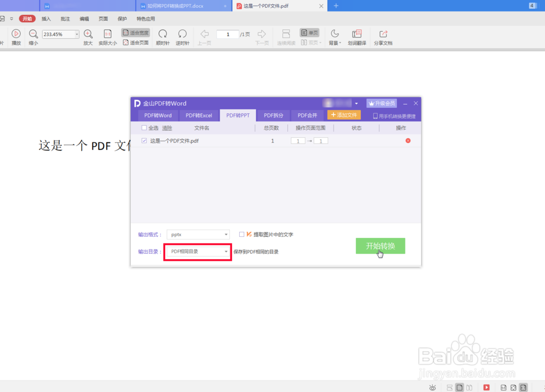Remove 这是一个PDF文件.pdf with red delete icon
The image size is (545, 392).
(x=408, y=140)
